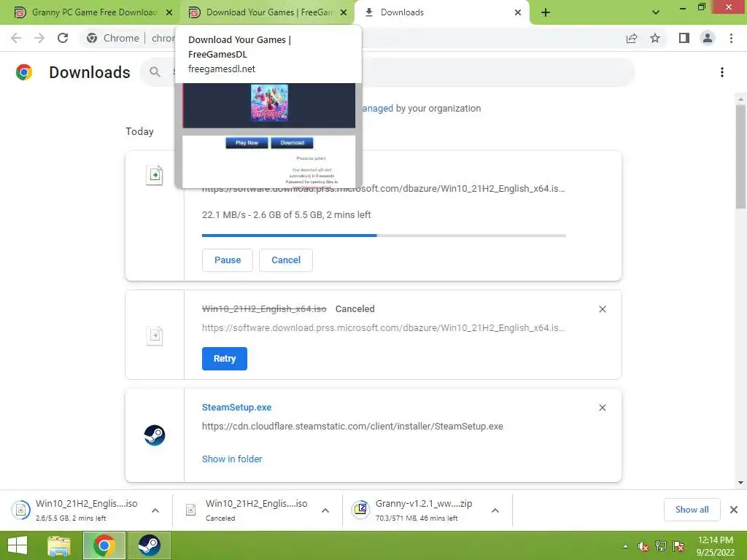Expand options for Granny zip shelf item
747x560 pixels.
point(495,510)
